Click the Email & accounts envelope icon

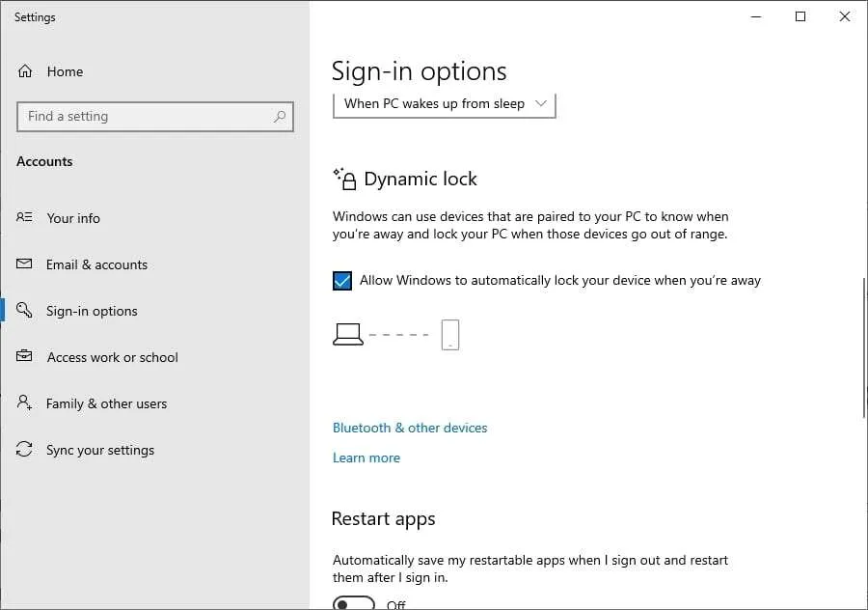(x=24, y=263)
